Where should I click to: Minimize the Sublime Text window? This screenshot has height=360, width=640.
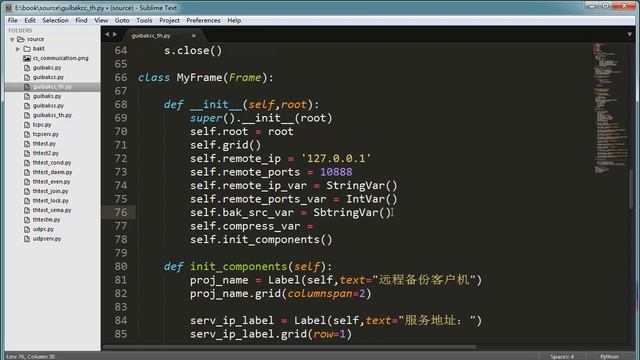click(x=591, y=6)
